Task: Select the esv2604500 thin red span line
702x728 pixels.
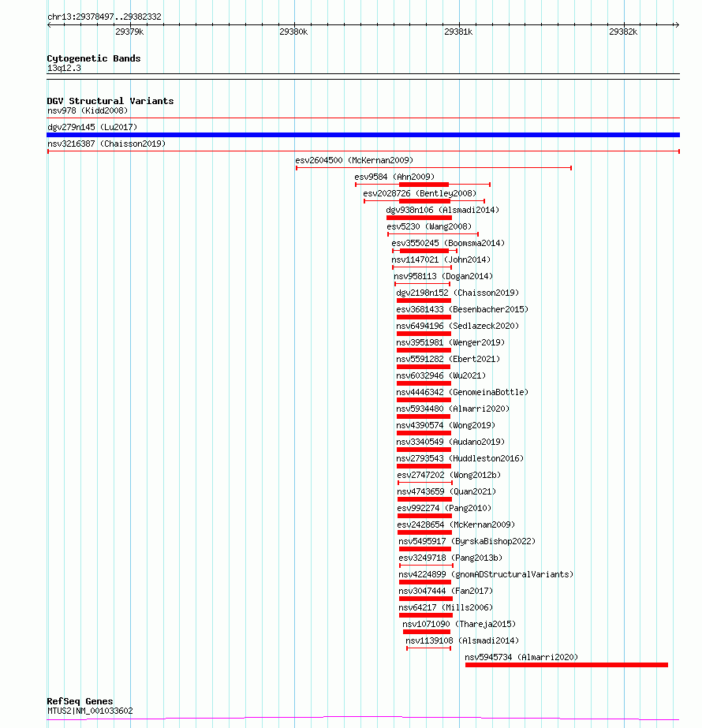Action: click(434, 168)
